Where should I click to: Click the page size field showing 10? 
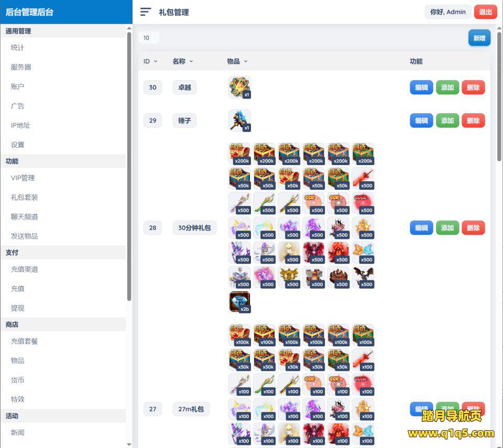[x=149, y=38]
